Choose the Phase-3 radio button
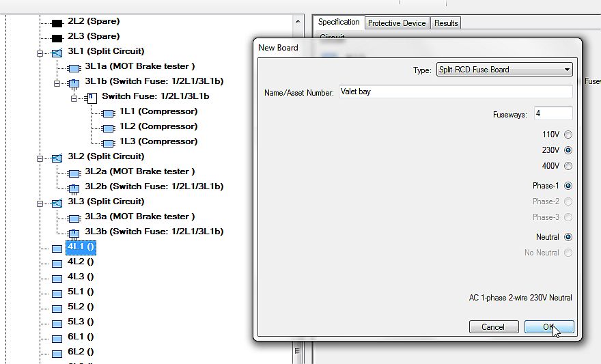This screenshot has height=364, width=601. (x=568, y=217)
